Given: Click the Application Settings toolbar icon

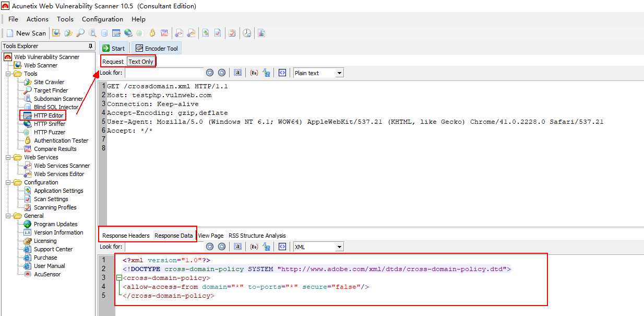Looking at the screenshot, I should pos(206,33).
